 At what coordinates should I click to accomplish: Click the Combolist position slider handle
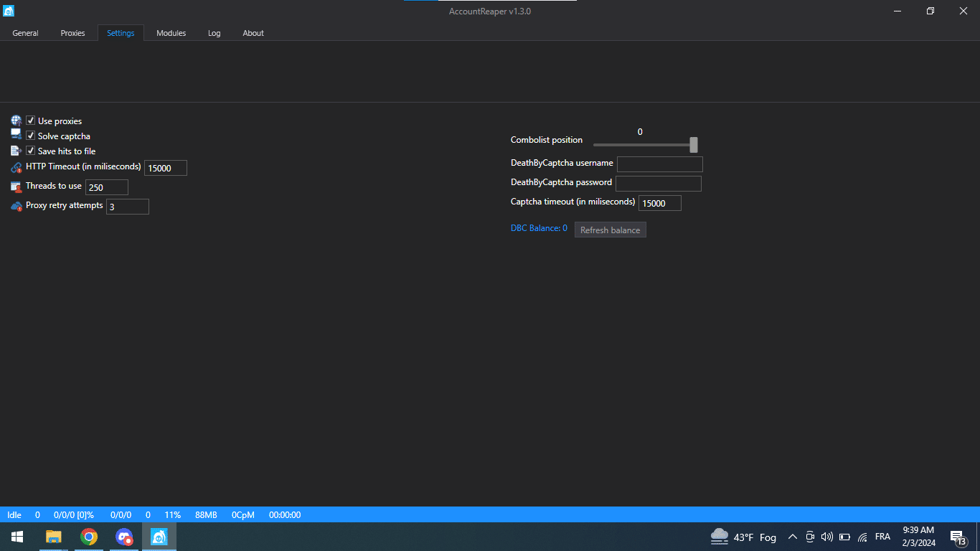click(694, 145)
